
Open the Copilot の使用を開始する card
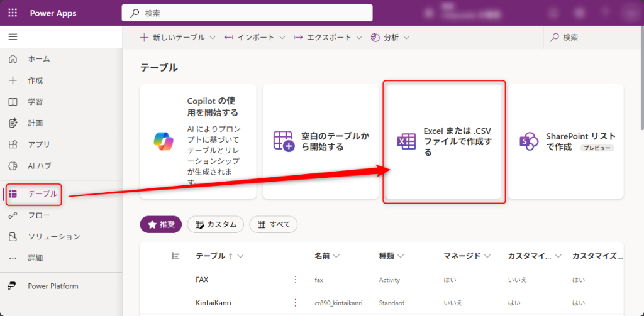(x=198, y=141)
